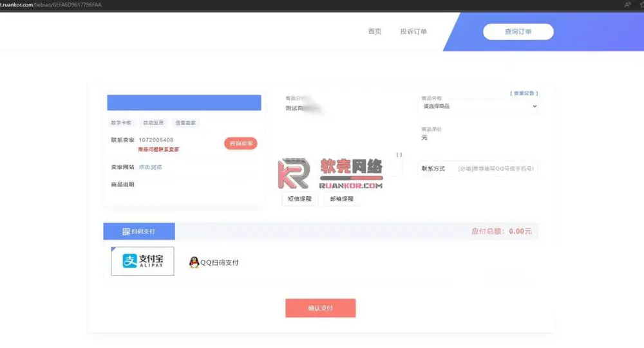644x348 pixels.
Task: Click the browser address bar URL
Action: [50, 5]
